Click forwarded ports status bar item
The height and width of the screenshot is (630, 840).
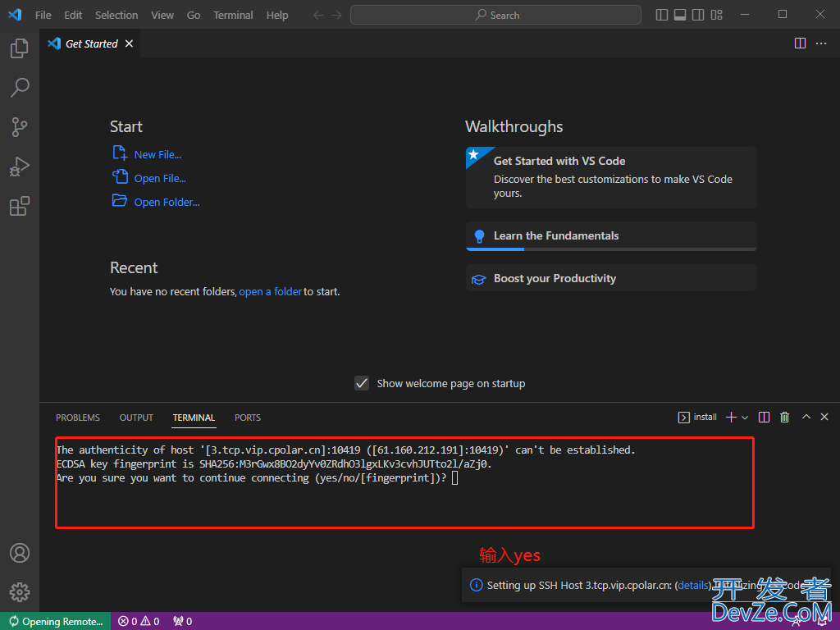coord(183,621)
